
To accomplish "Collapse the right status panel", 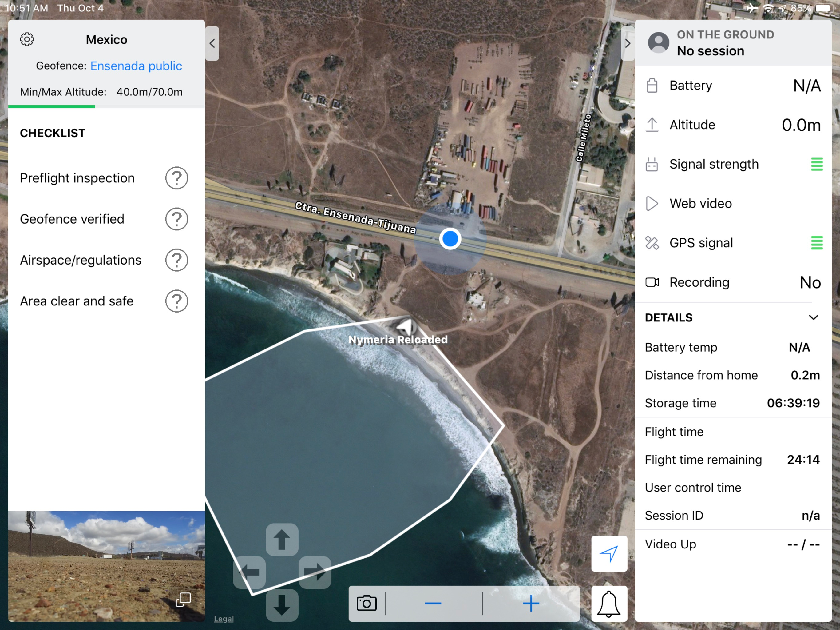I will [628, 43].
